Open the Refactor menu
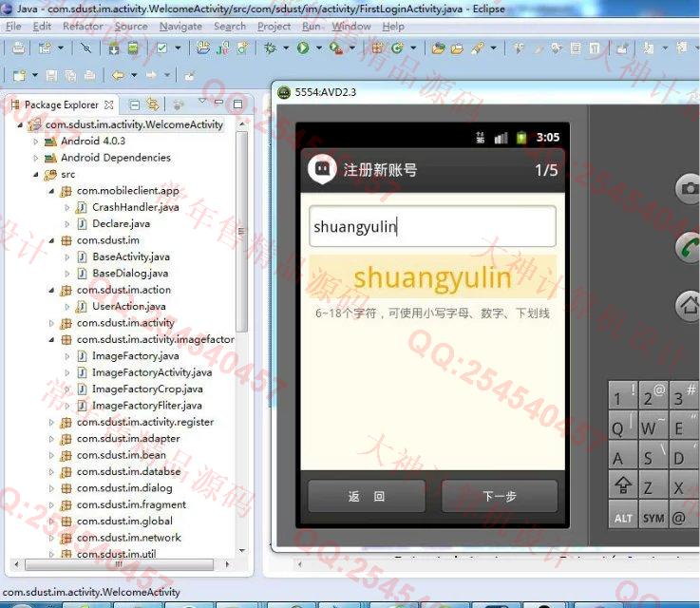Image resolution: width=700 pixels, height=608 pixels. tap(83, 27)
